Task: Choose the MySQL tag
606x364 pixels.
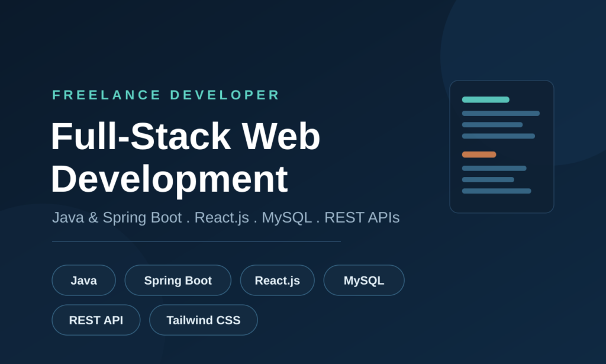Action: [x=364, y=280]
